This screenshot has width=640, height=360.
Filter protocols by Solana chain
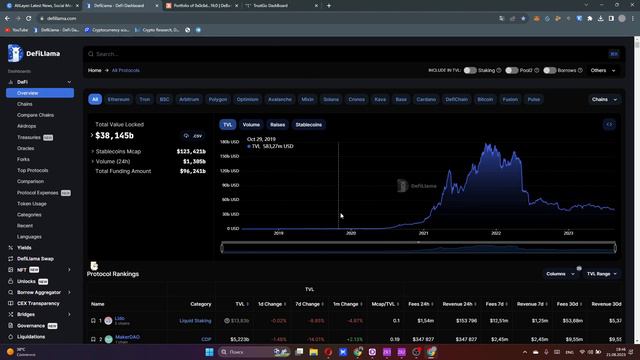[331, 99]
